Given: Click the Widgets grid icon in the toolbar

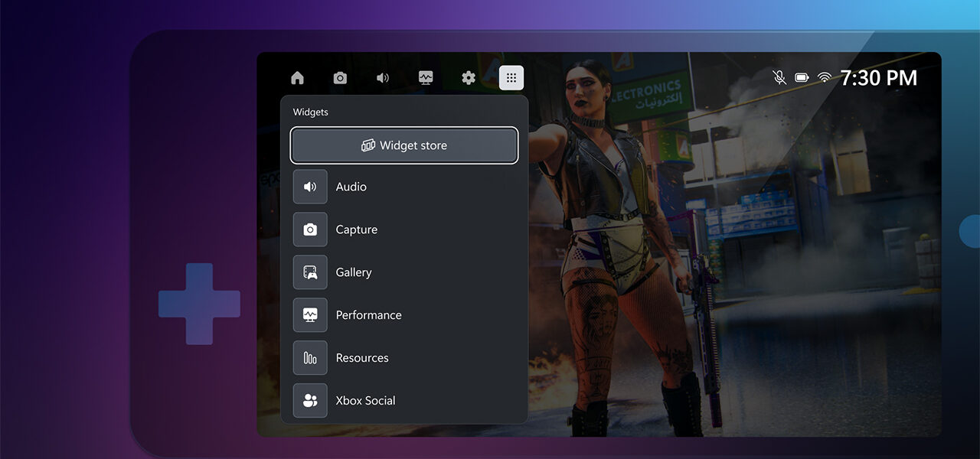Looking at the screenshot, I should (511, 77).
